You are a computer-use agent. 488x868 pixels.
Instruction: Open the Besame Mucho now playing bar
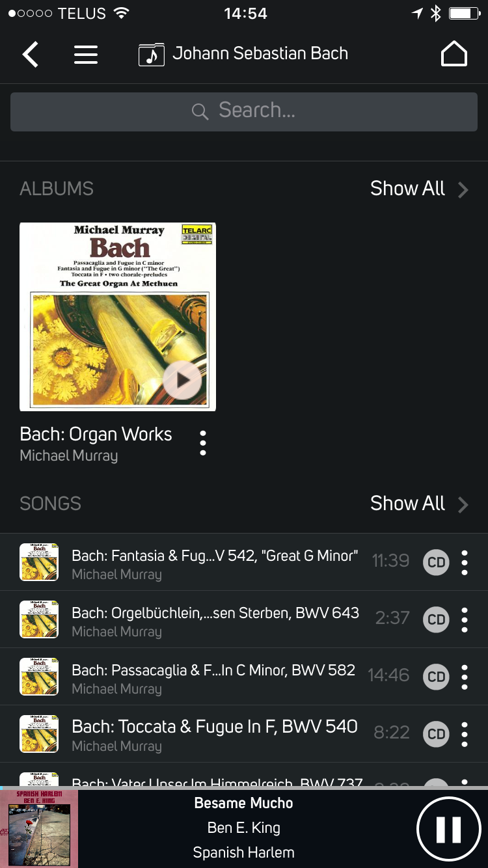pos(244,828)
